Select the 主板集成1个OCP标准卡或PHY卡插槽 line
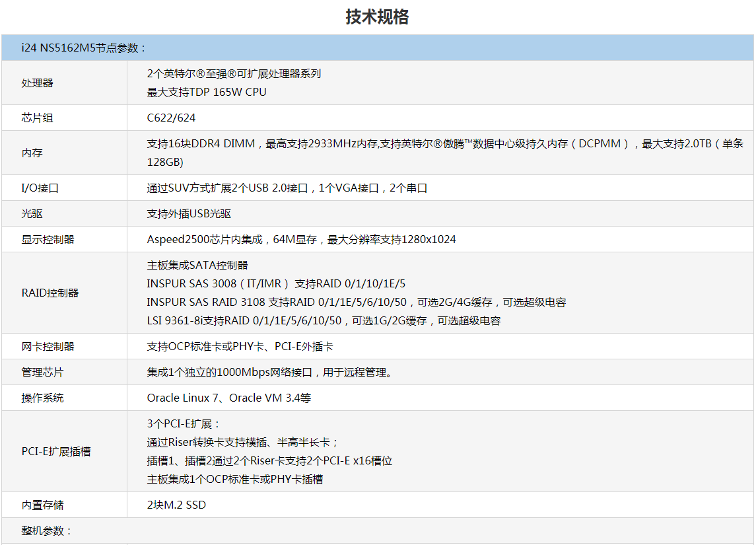756x545 pixels. click(235, 480)
